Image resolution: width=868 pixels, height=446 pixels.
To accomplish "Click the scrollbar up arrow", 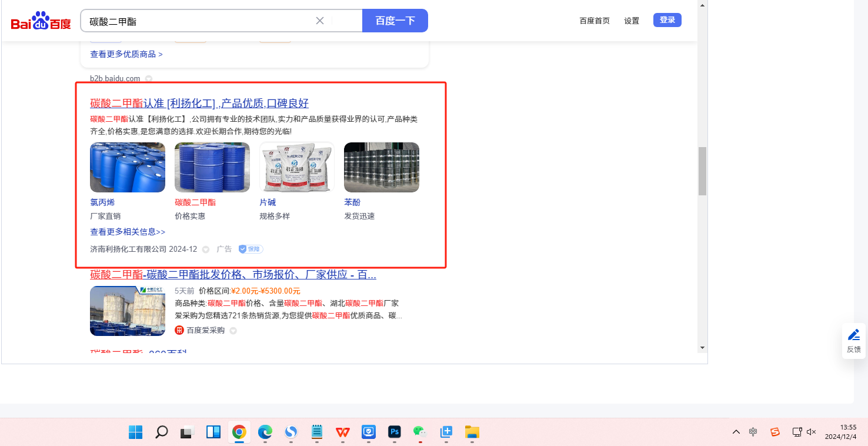I will tap(702, 5).
